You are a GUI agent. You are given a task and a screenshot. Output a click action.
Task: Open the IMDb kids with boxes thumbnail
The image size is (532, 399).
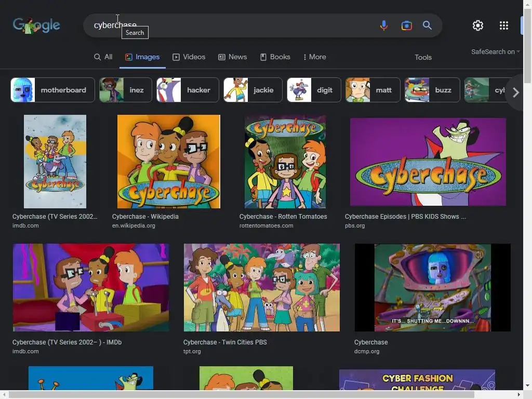[x=91, y=287]
